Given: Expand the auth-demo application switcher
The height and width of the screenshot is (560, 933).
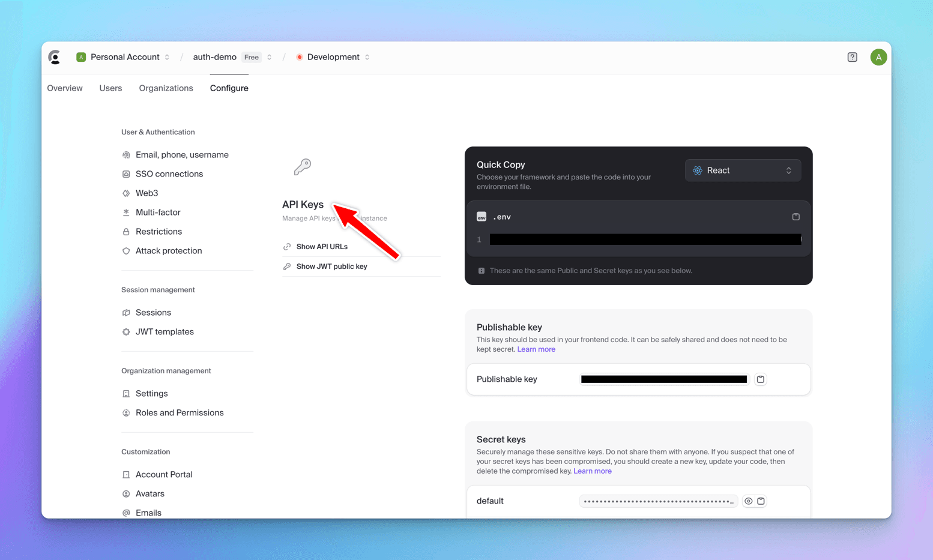Looking at the screenshot, I should click(x=269, y=57).
